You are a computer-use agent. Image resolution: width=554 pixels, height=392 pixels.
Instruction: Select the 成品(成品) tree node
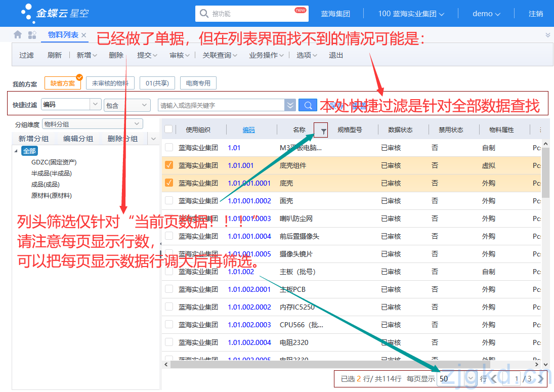(x=45, y=184)
